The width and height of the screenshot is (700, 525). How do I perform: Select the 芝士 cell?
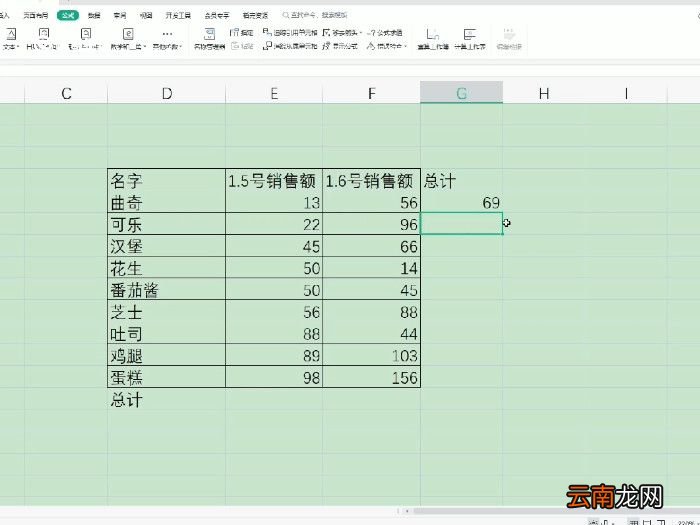point(167,312)
